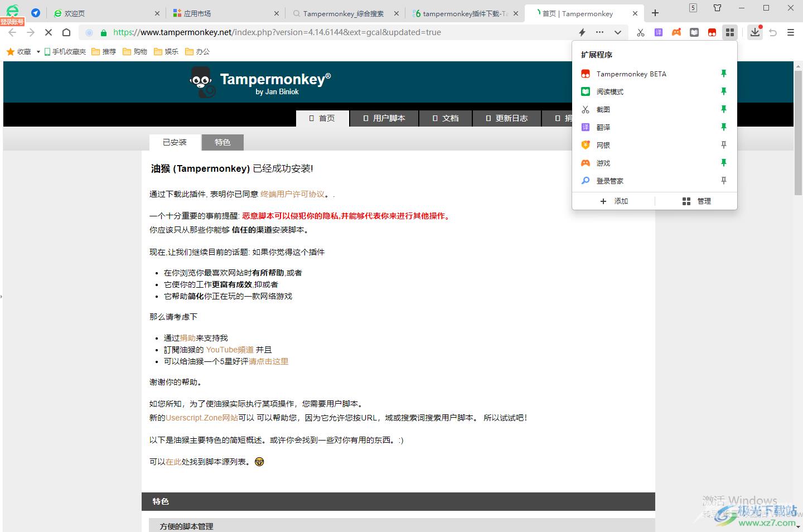Click the back navigation arrow

point(12,32)
